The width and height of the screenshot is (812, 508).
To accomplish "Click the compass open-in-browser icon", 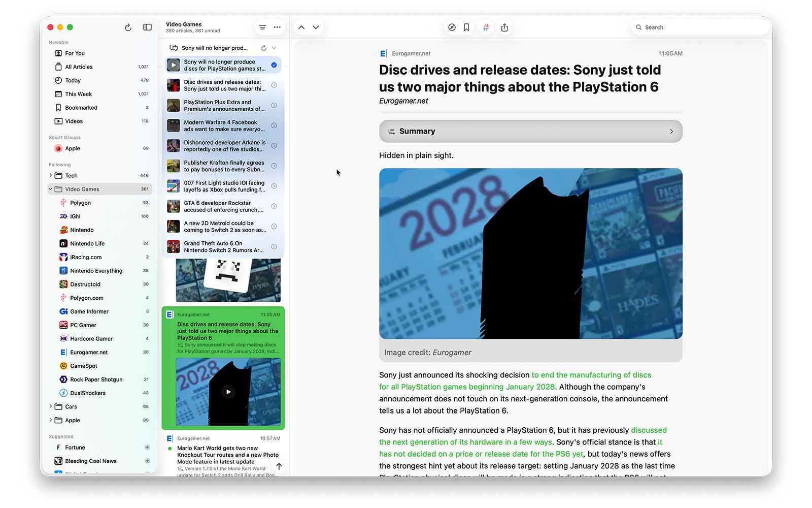I will pyautogui.click(x=452, y=27).
